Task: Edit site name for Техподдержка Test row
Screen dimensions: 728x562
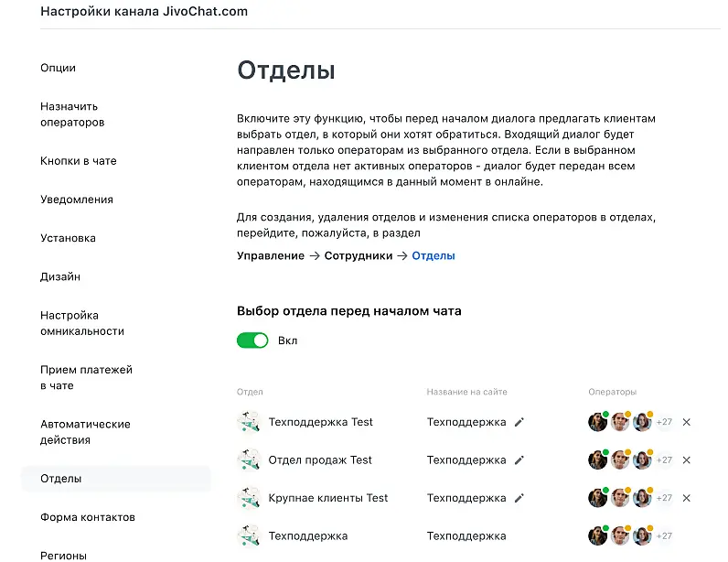Action: (x=519, y=422)
